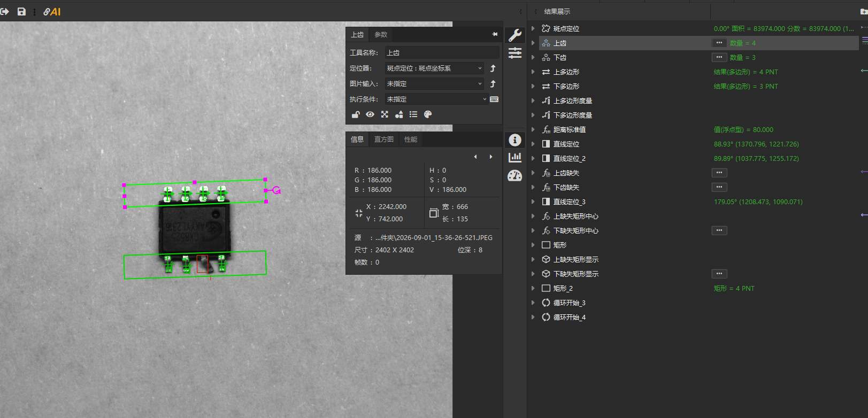Select the 矩形_2 tree item
The height and width of the screenshot is (418, 868).
[563, 288]
